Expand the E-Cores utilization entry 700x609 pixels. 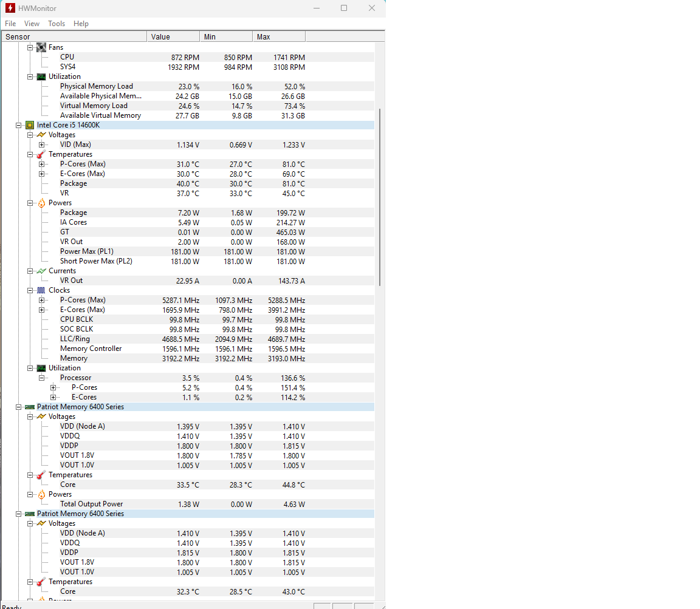coord(53,398)
